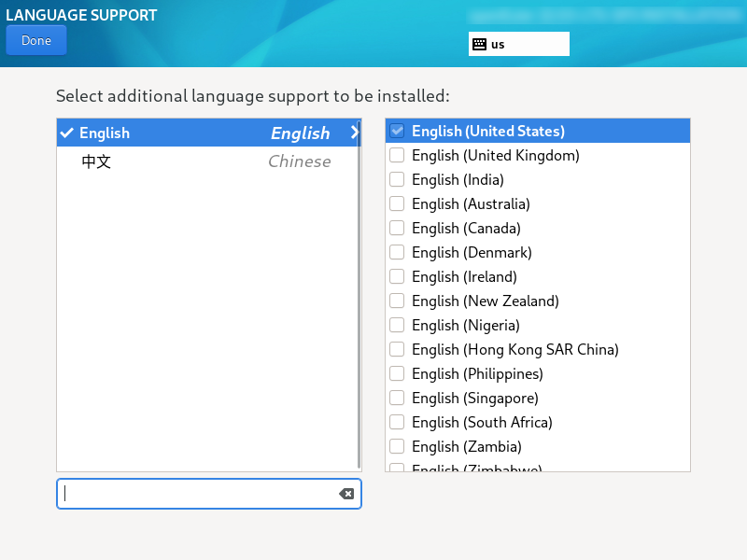Tick the English (India) checkbox
Image resolution: width=747 pixels, height=560 pixels.
(397, 180)
